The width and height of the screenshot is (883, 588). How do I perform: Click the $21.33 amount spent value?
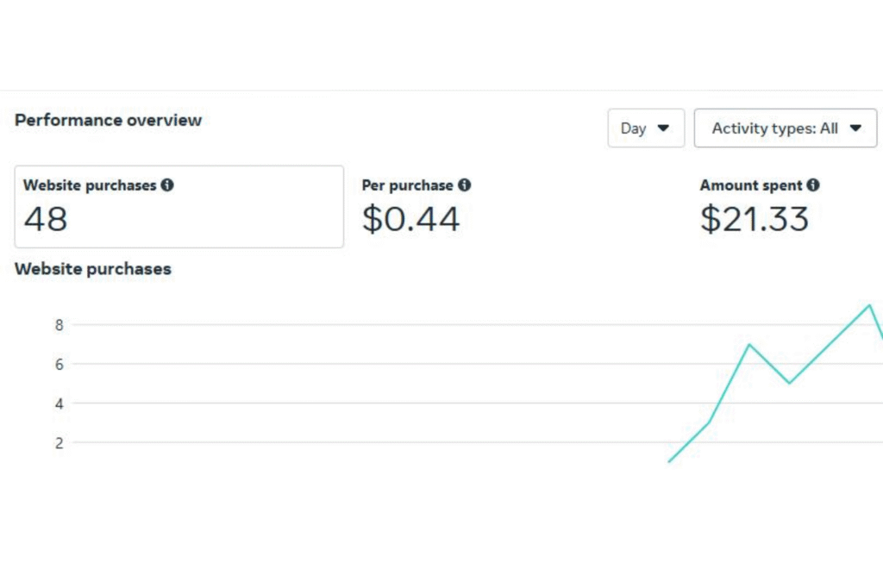click(755, 219)
